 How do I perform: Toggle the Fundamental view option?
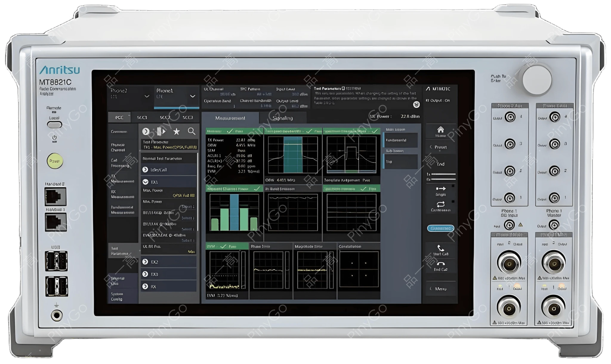[400, 140]
